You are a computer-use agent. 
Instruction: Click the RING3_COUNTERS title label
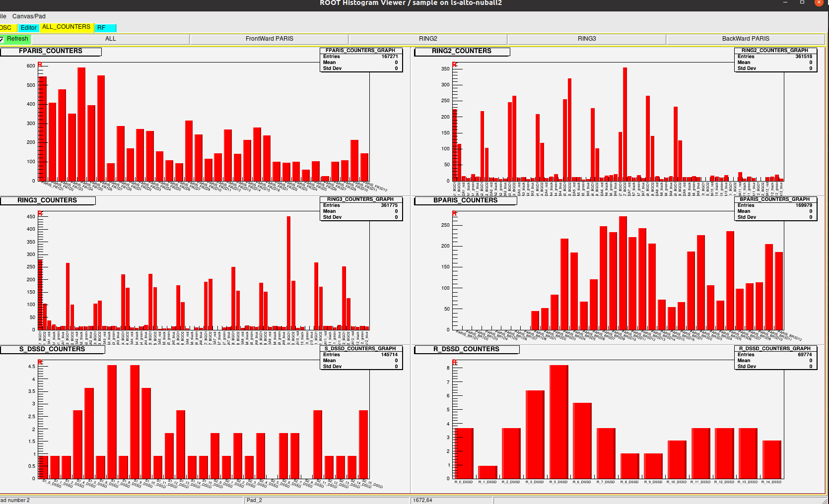[48, 200]
